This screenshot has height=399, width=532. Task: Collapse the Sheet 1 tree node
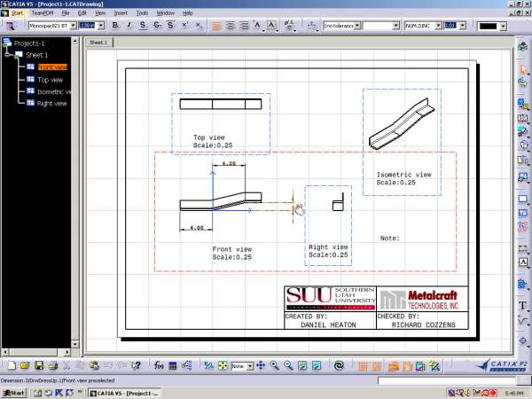[x=6, y=55]
